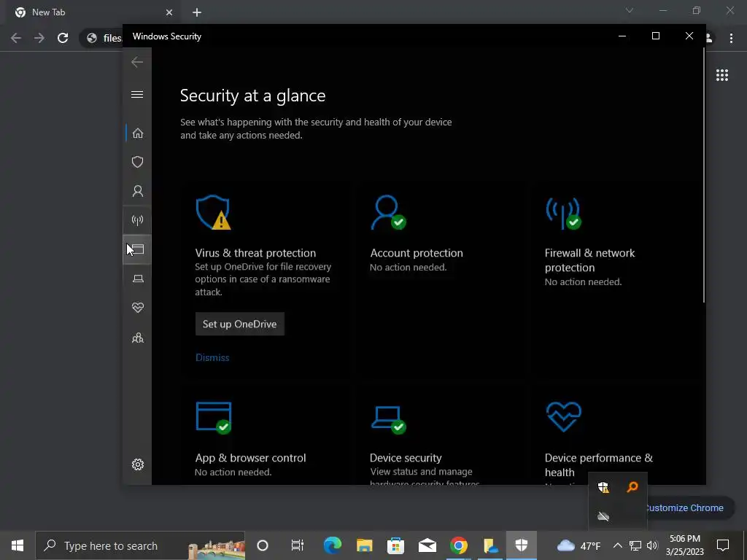747x560 pixels.
Task: Click the Chrome back arrow
Action: point(16,38)
